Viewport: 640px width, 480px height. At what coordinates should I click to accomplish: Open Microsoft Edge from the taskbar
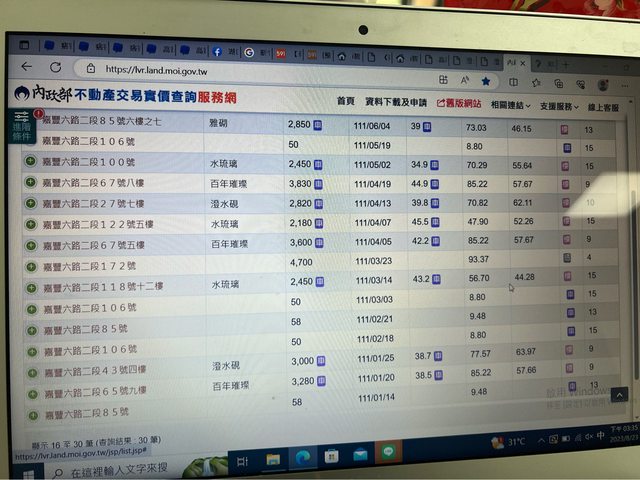[304, 457]
